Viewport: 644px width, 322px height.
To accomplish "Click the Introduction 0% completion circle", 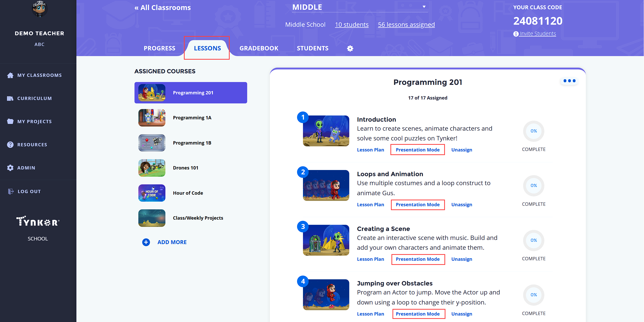I will coord(534,131).
